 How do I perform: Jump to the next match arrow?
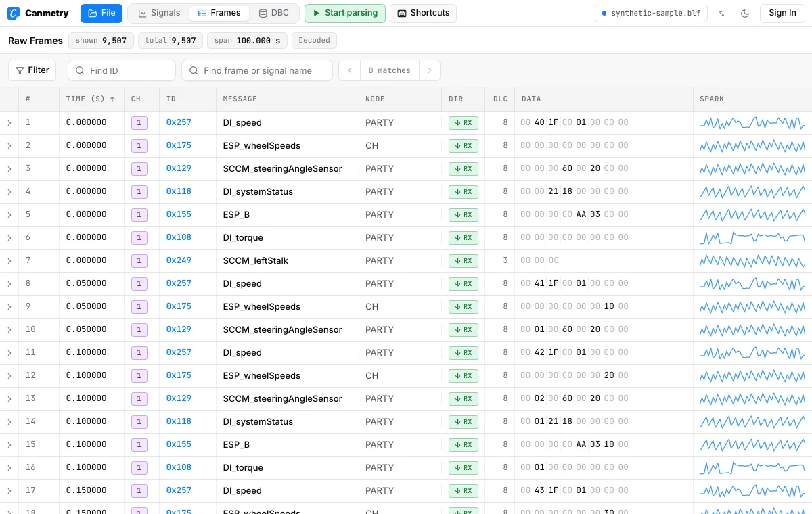point(430,70)
